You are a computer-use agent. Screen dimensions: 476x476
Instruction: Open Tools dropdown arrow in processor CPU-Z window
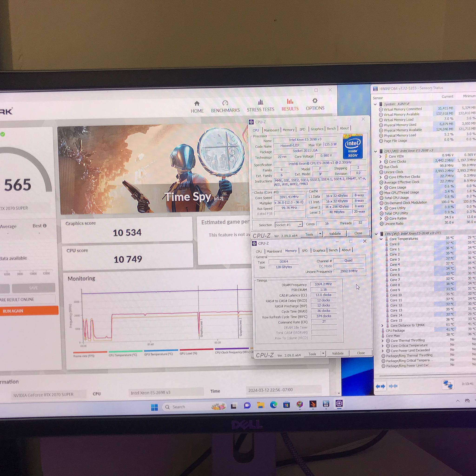(320, 234)
